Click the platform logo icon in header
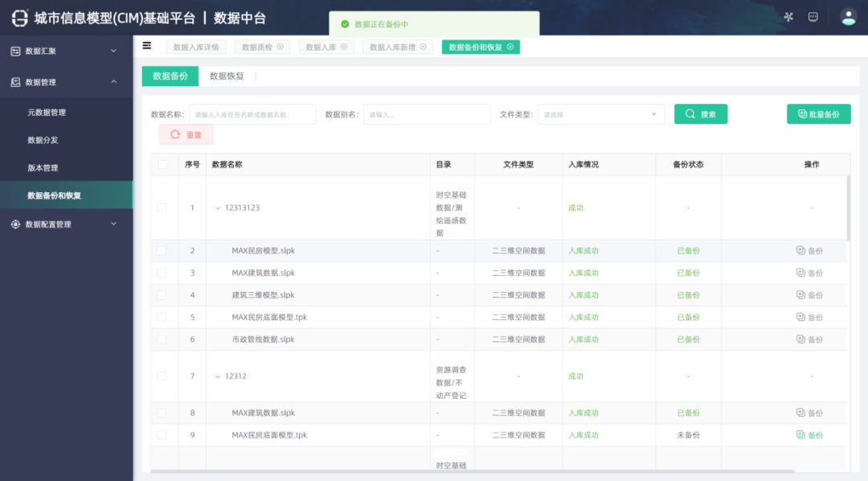The width and height of the screenshot is (868, 481). point(19,18)
